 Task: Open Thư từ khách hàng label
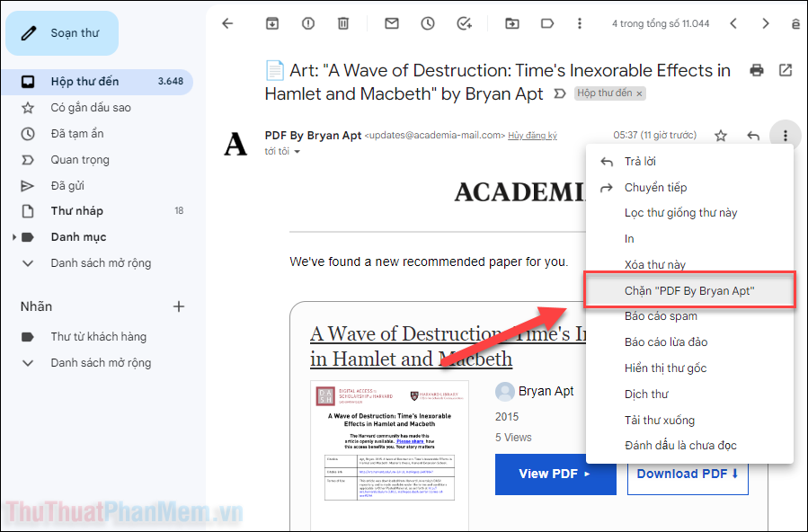tap(97, 337)
